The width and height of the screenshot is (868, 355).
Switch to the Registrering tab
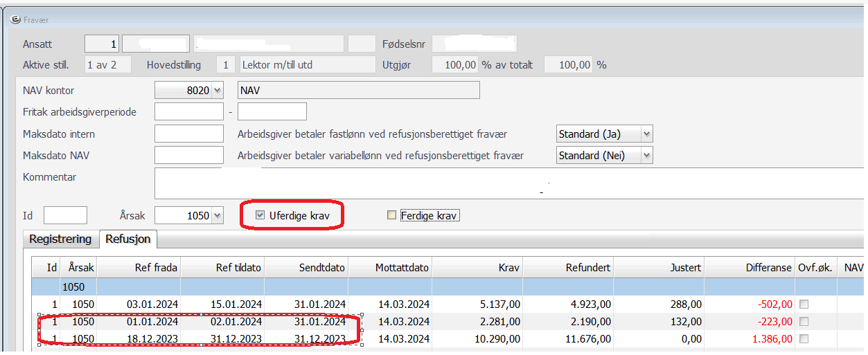(60, 239)
